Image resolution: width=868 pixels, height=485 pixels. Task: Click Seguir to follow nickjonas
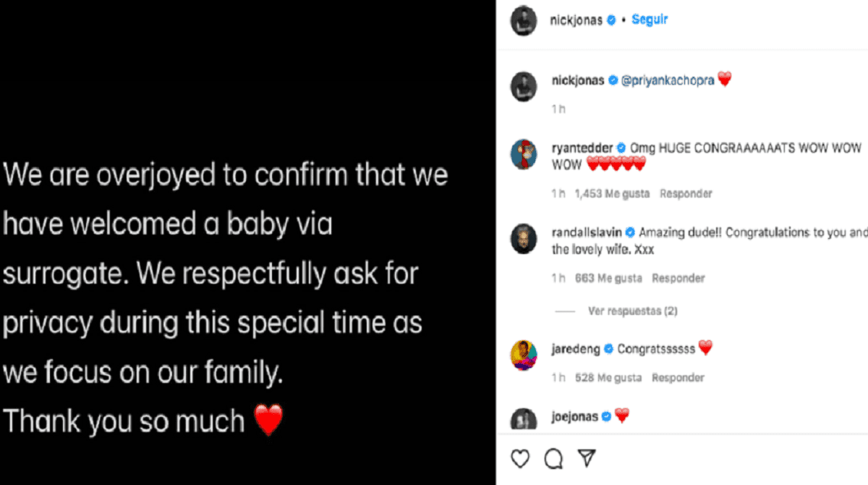(649, 20)
